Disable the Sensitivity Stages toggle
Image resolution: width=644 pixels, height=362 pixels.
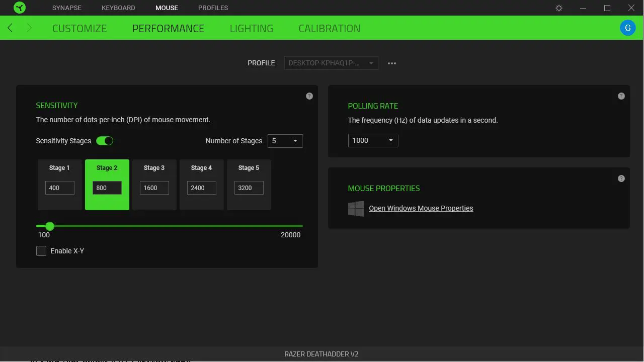click(x=105, y=141)
